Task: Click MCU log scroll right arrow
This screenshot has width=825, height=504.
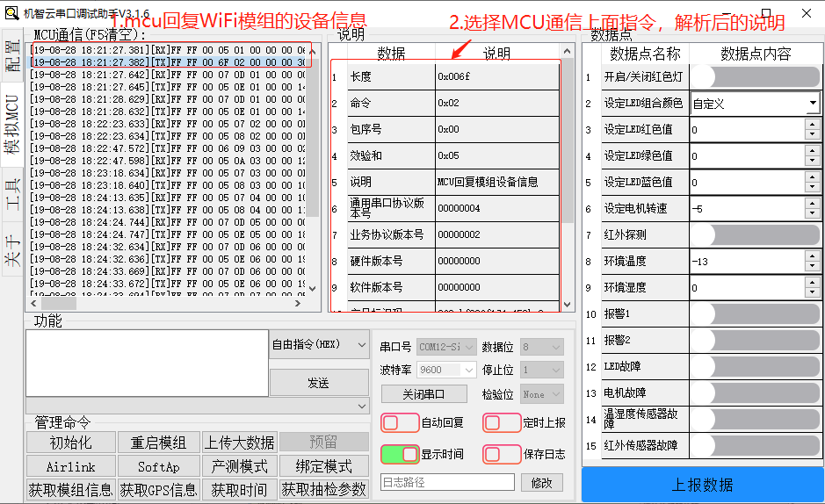Action: click(x=298, y=303)
